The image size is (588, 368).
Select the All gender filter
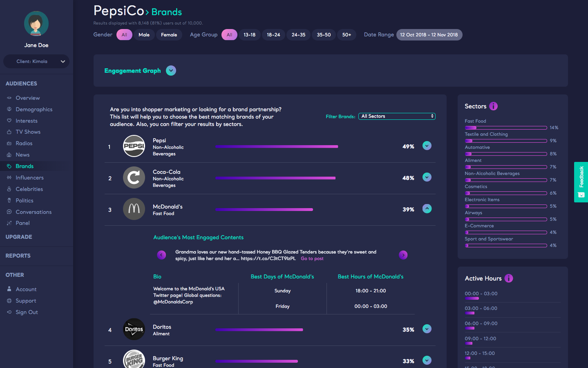click(x=124, y=35)
